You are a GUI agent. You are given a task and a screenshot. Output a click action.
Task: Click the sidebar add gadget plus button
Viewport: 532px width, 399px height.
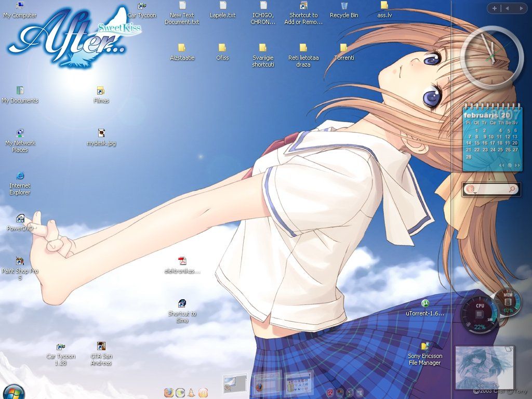click(x=495, y=8)
